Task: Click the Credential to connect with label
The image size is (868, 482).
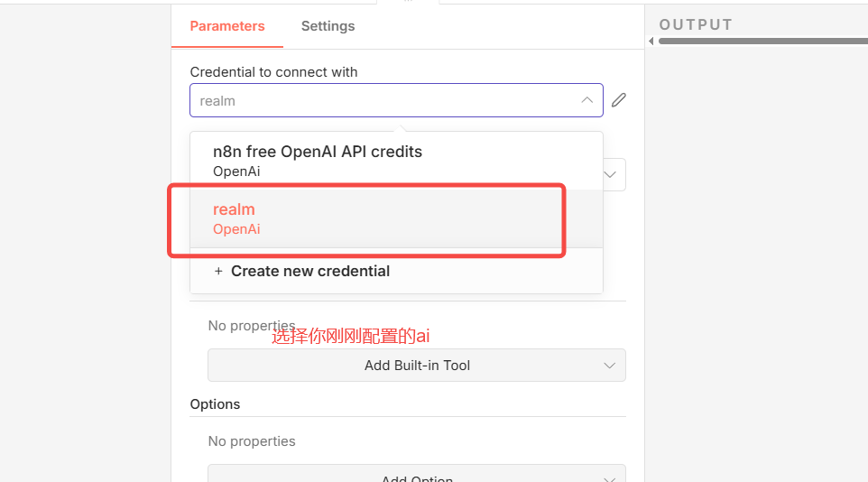Action: pyautogui.click(x=273, y=72)
